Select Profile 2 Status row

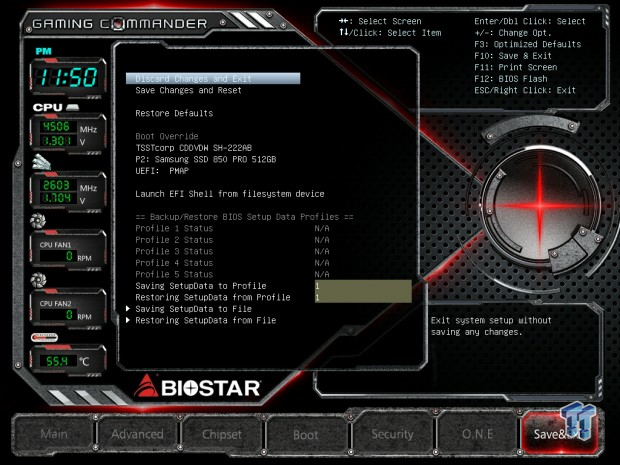click(232, 240)
